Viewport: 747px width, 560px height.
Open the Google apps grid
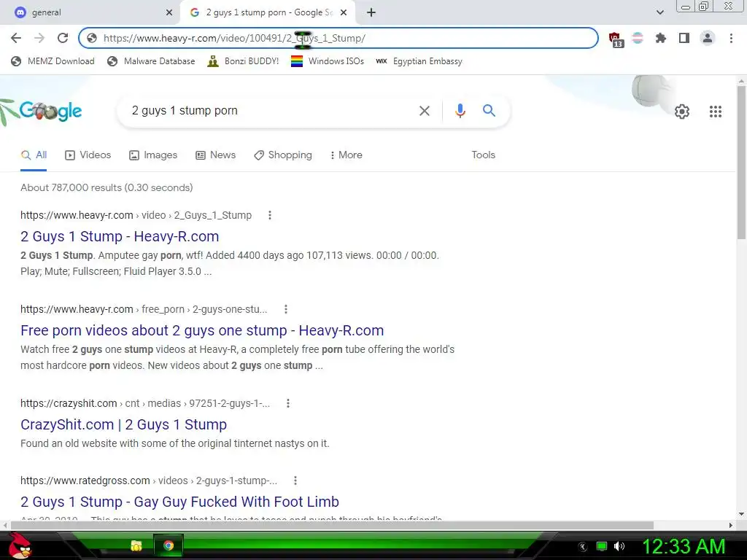tap(715, 112)
